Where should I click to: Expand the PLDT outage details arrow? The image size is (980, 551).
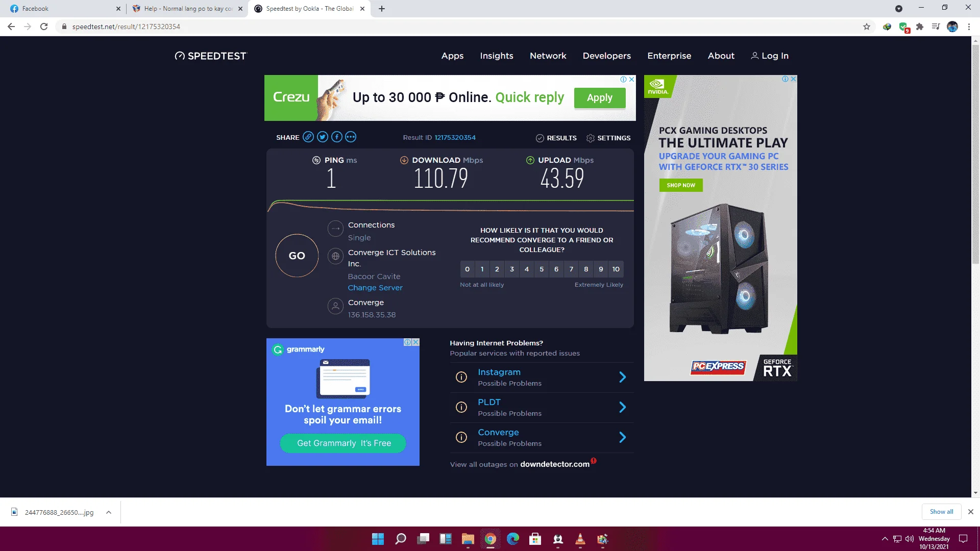[623, 407]
